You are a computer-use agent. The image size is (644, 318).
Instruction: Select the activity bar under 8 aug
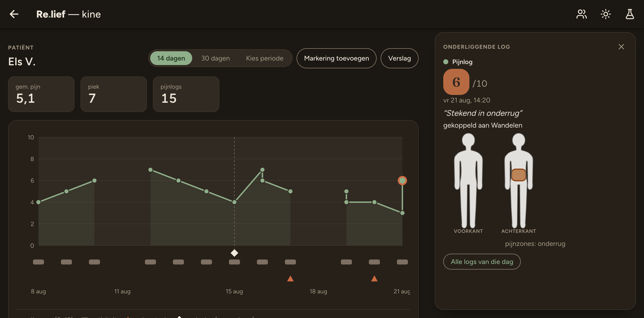[x=38, y=262]
